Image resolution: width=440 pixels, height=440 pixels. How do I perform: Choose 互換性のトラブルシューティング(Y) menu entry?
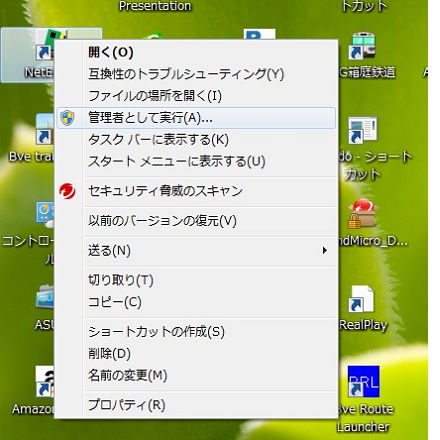[196, 74]
